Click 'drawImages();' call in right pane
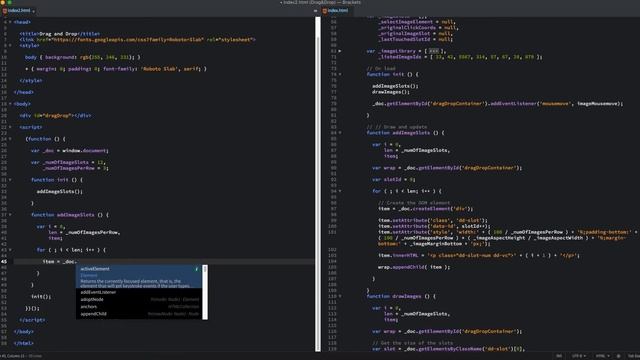The image size is (640, 360). 391,92
